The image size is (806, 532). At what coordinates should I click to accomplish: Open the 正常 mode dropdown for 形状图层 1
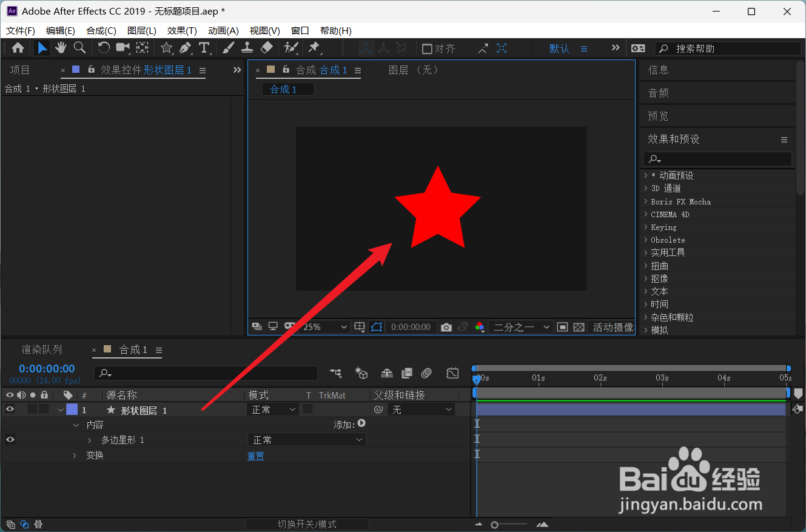[x=274, y=409]
